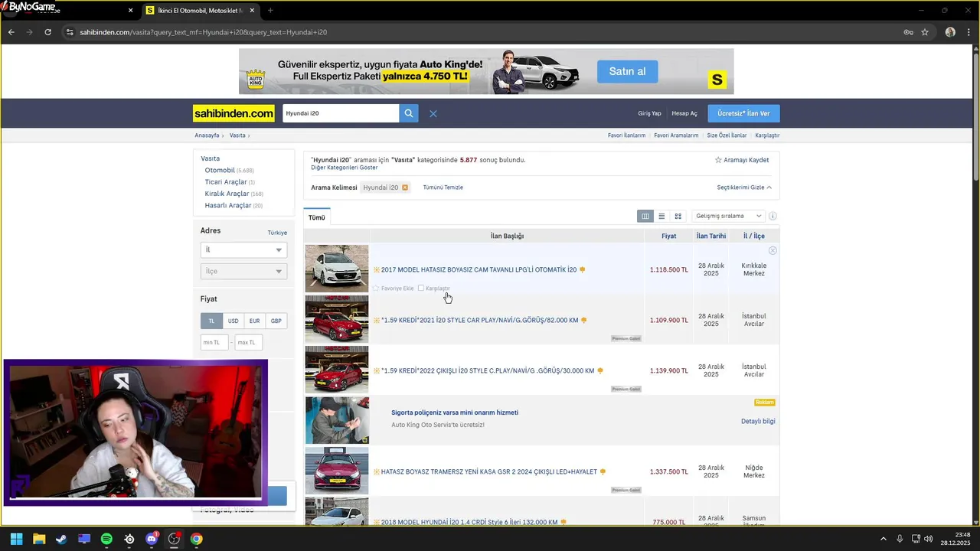
Task: Bookmark this page with star icon
Action: point(925,32)
